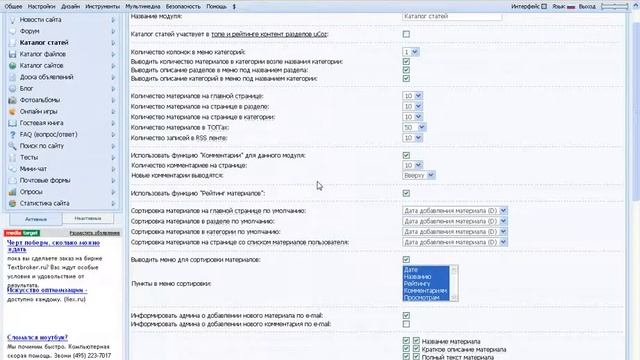
Task: Click the slider in top right corner
Action: point(615,7)
